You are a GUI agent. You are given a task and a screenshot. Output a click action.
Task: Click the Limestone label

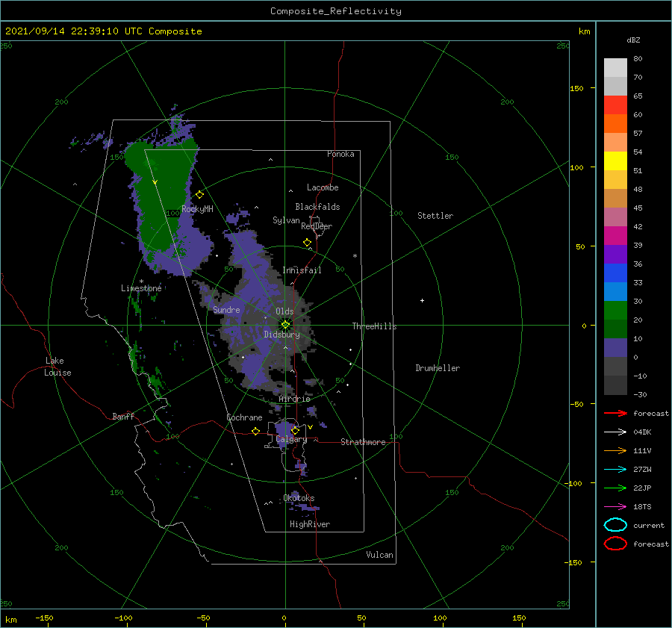pos(141,288)
